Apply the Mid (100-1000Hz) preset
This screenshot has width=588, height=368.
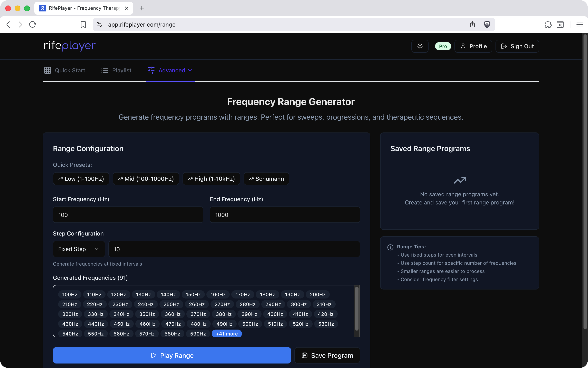(146, 179)
